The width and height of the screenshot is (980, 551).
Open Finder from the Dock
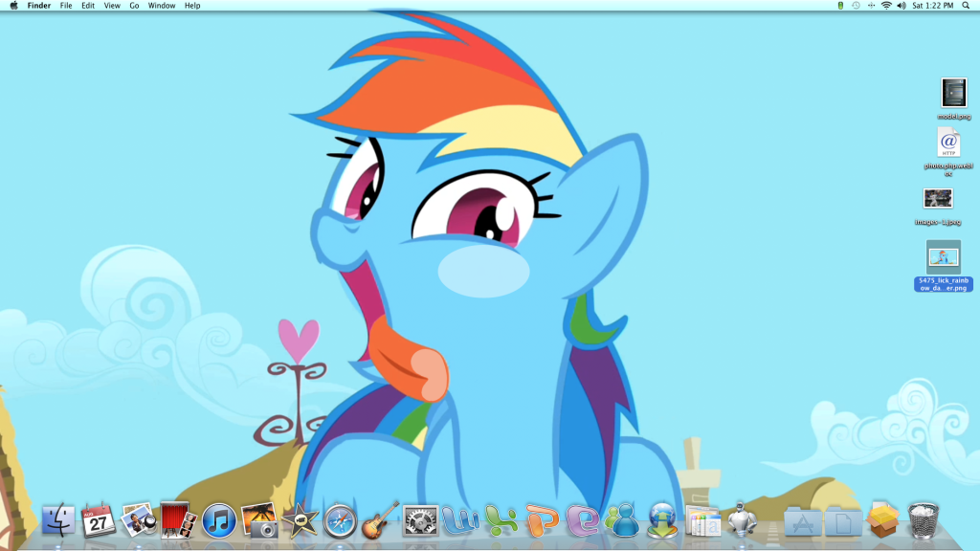click(58, 520)
